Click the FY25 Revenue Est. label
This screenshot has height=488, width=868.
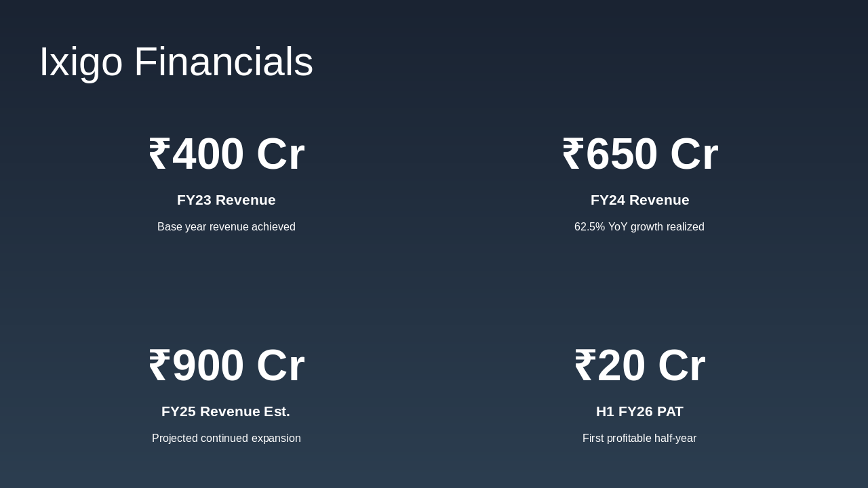pyautogui.click(x=226, y=411)
